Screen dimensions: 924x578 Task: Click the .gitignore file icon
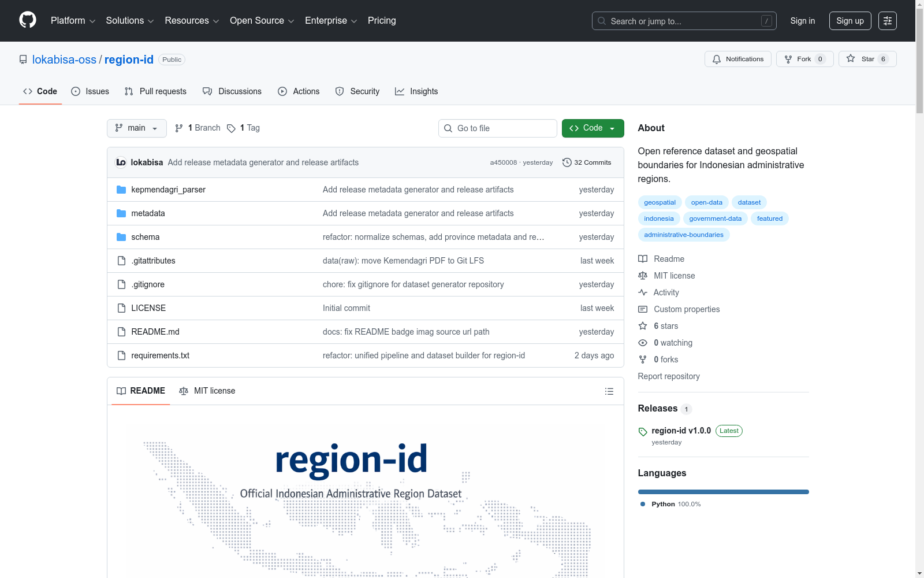[x=121, y=284]
